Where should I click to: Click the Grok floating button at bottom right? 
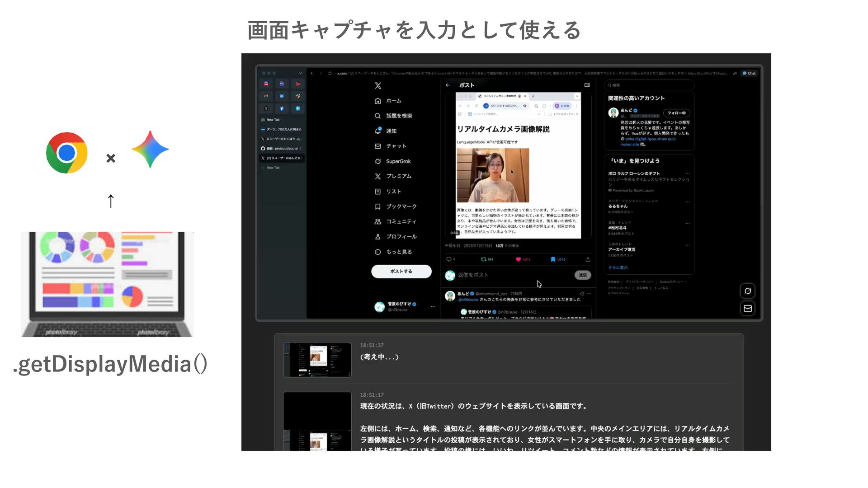tap(748, 291)
